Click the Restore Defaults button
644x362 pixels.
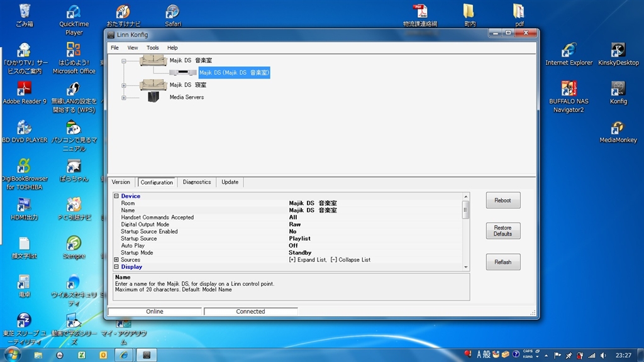(x=502, y=231)
